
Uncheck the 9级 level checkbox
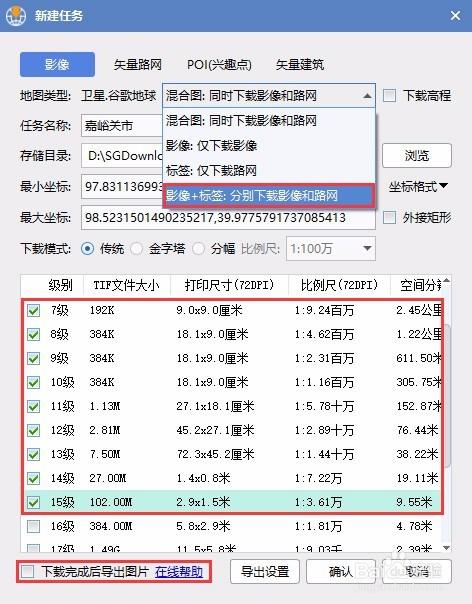34,359
